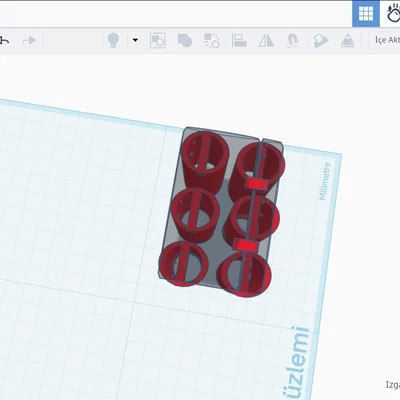Activate the Cruise magnet icon
The width and height of the screenshot is (400, 400).
coord(293,41)
